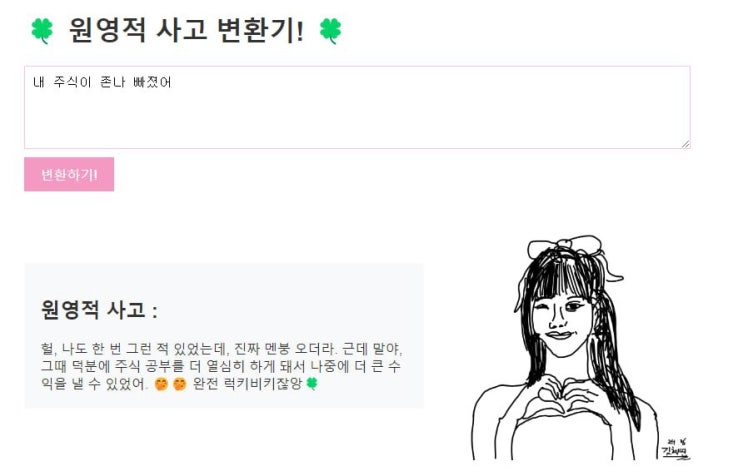Click the textarea resize handle corner
The image size is (743, 476).
pos(686,144)
